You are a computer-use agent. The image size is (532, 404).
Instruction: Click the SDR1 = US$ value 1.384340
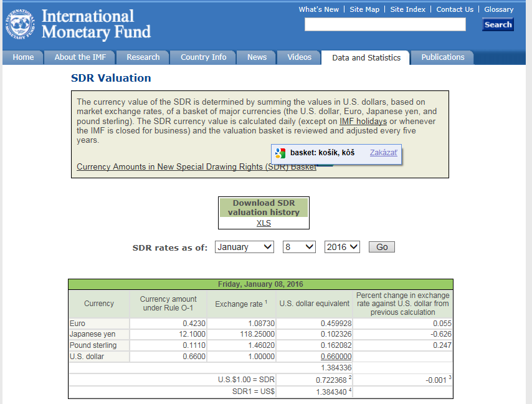(x=331, y=392)
